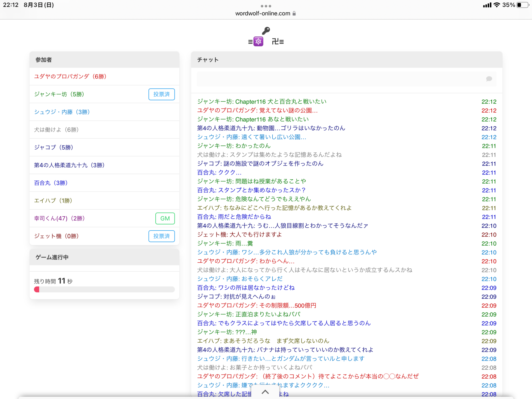The height and width of the screenshot is (399, 532).
Task: Click 投票済 badge next to ジェット機
Action: 161,236
